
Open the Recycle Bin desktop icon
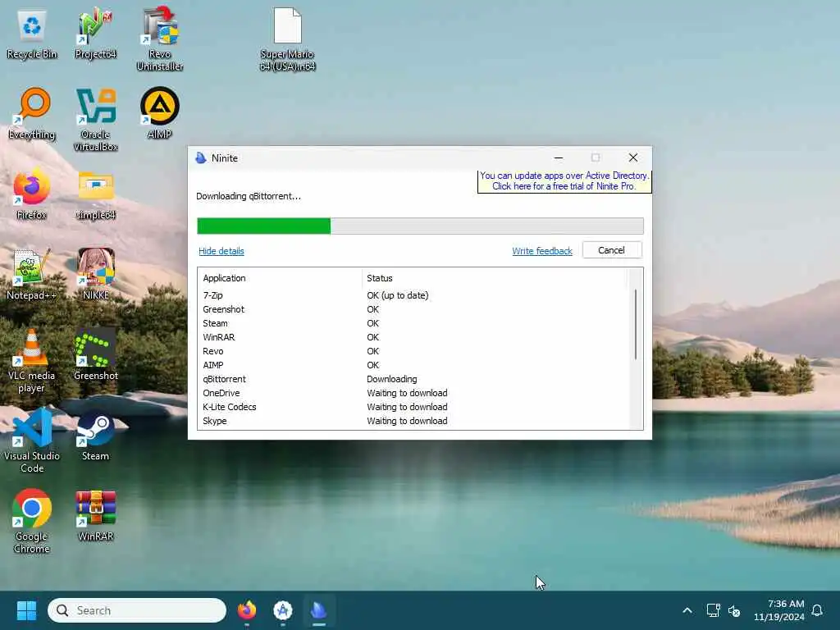pos(32,34)
